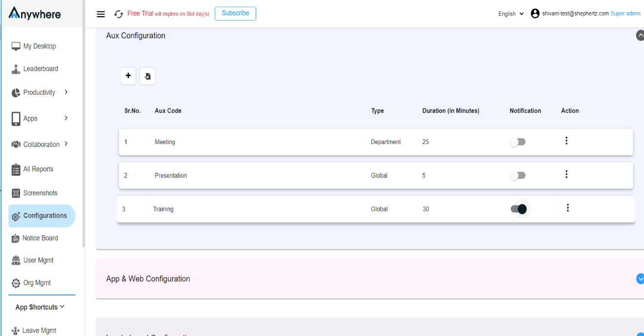Expand the Collaboration submenu arrow

pyautogui.click(x=66, y=144)
